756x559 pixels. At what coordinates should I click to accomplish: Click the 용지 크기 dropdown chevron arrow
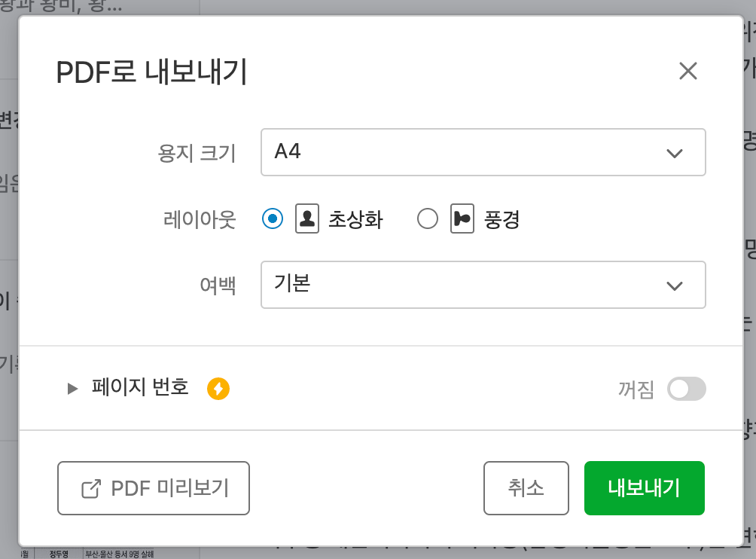tap(675, 153)
